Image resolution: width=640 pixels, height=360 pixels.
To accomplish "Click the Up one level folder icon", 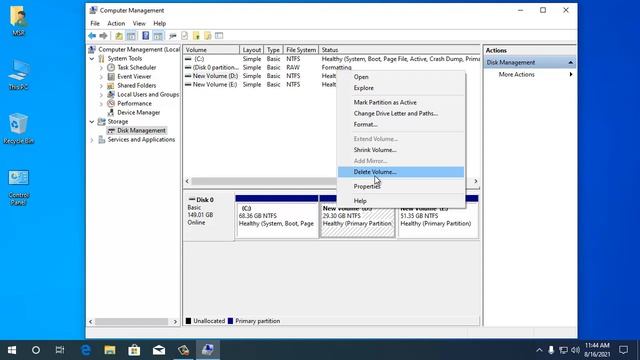I will coord(118,36).
